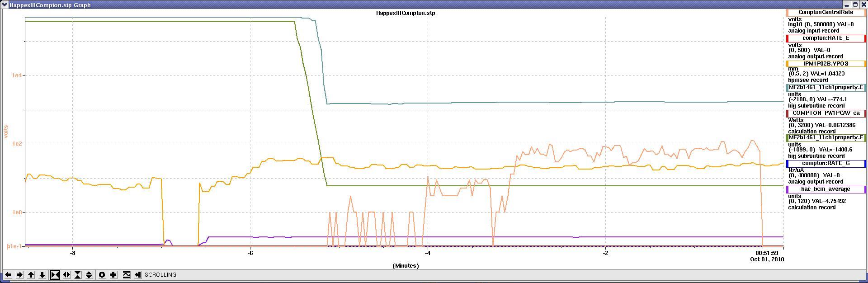Click the (Minutes) x-axis label
Viewport: 868px width, 283px height.
(406, 266)
